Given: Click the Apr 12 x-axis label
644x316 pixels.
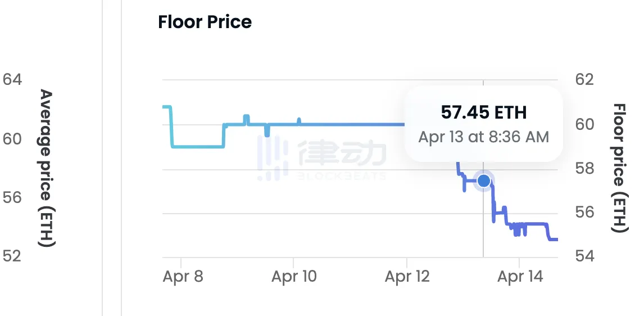Looking at the screenshot, I should pos(407,277).
